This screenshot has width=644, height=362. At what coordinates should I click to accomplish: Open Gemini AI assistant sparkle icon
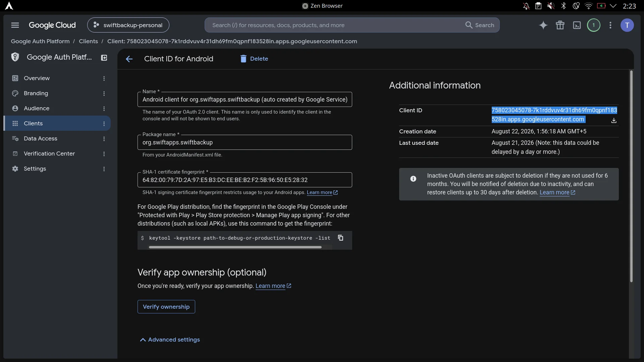click(543, 25)
